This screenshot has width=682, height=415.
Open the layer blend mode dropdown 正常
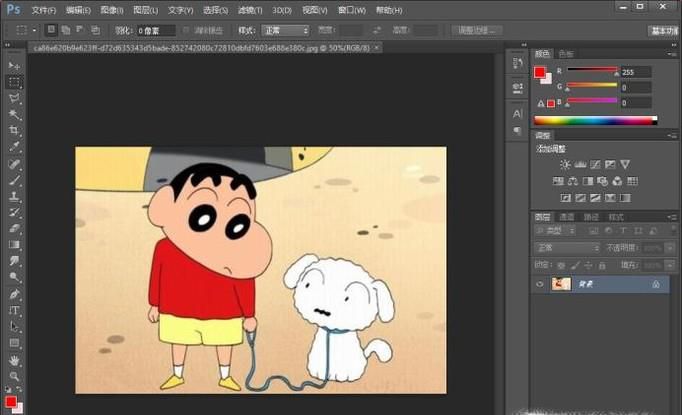pyautogui.click(x=567, y=248)
